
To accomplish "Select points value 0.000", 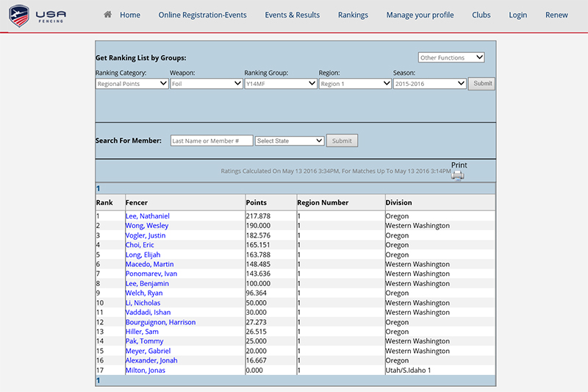I will tap(254, 370).
